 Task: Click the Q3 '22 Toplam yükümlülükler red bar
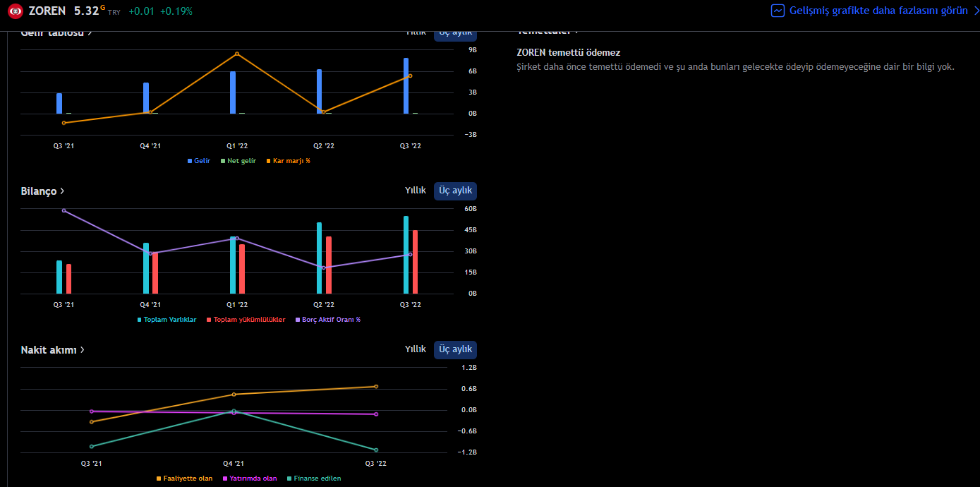click(416, 262)
